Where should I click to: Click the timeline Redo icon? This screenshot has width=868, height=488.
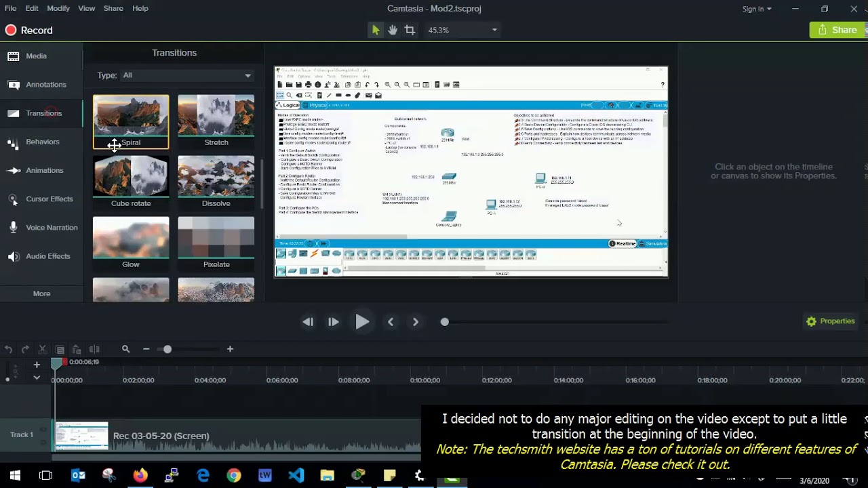pyautogui.click(x=25, y=349)
